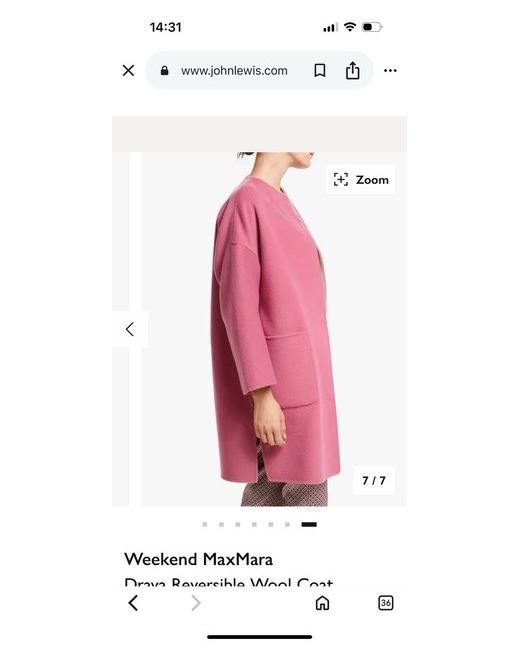Open the Weekend MaxMara brand link
The image size is (520, 650).
(199, 559)
